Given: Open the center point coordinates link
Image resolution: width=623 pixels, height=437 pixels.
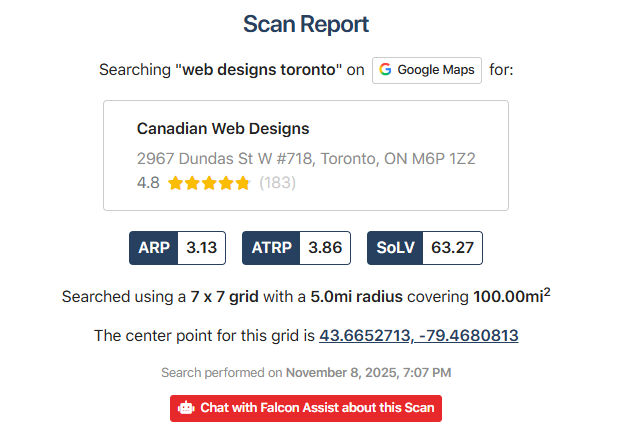Looking at the screenshot, I should 419,336.
